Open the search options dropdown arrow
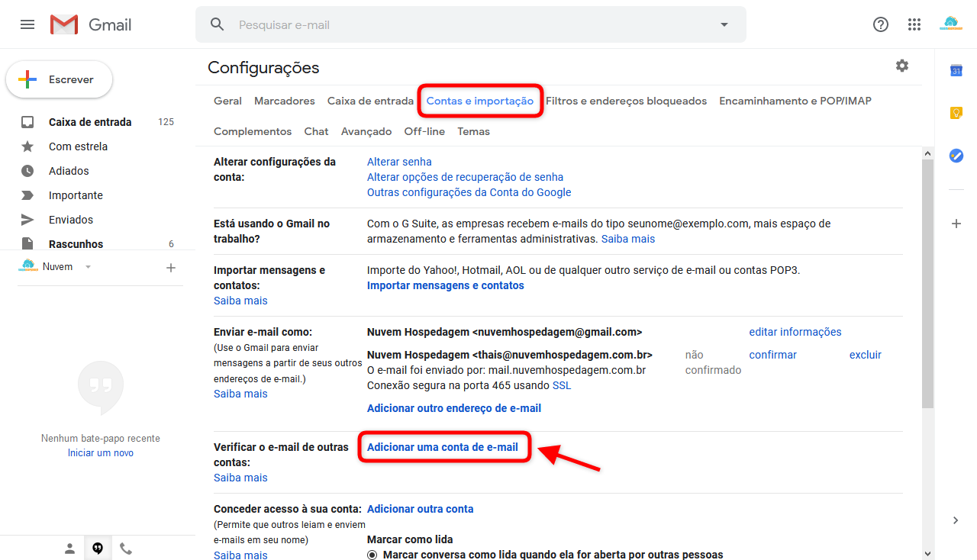Viewport: 977px width, 560px height. coord(724,24)
